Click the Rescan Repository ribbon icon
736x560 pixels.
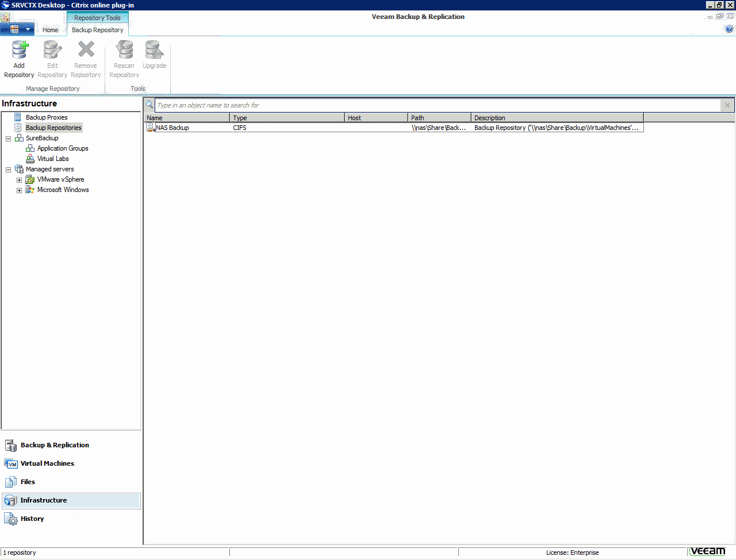(124, 50)
